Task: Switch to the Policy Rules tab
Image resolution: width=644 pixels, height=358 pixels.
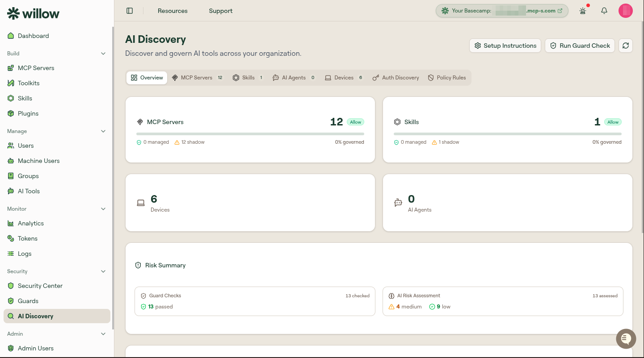Action: coord(446,78)
